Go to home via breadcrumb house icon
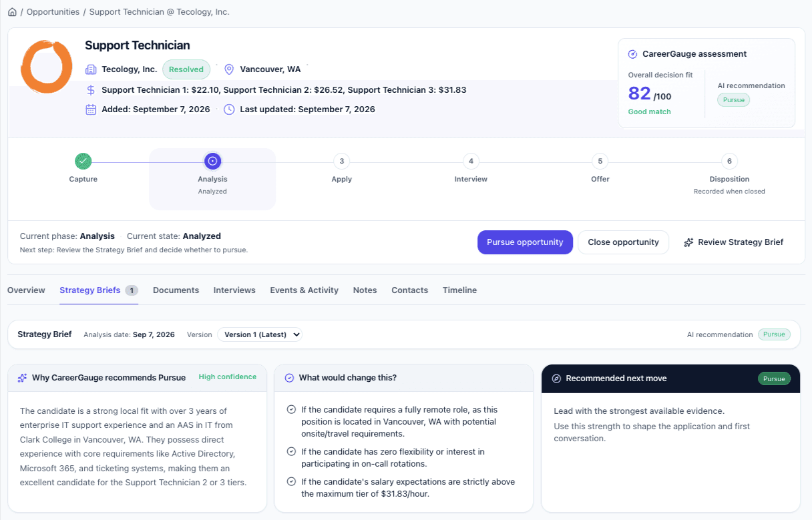The height and width of the screenshot is (520, 812). point(12,12)
